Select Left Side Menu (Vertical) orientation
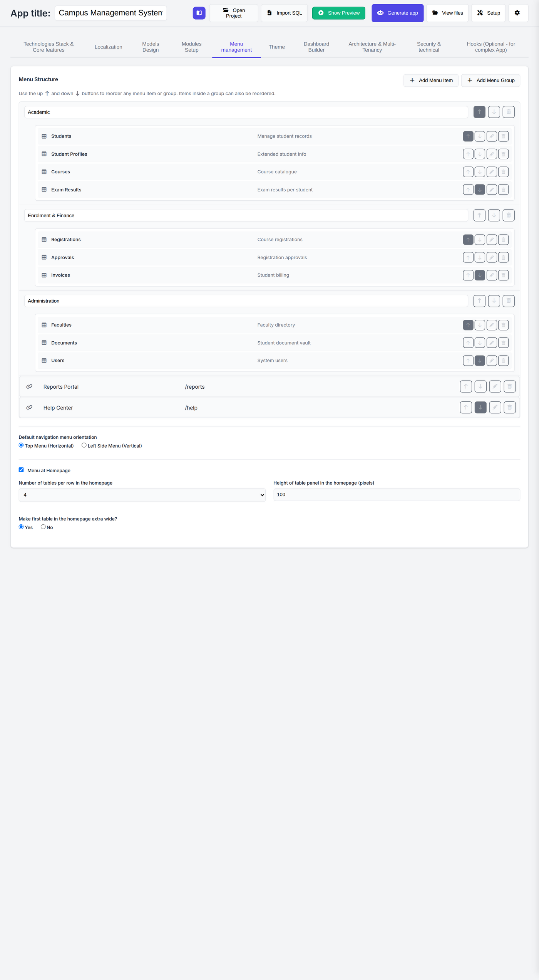539x980 pixels. click(x=84, y=445)
